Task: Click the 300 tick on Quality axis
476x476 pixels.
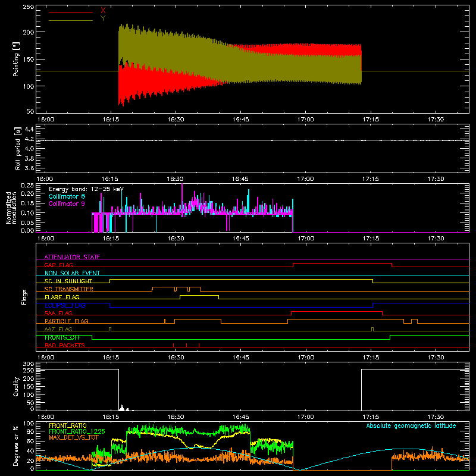Action: (x=29, y=364)
